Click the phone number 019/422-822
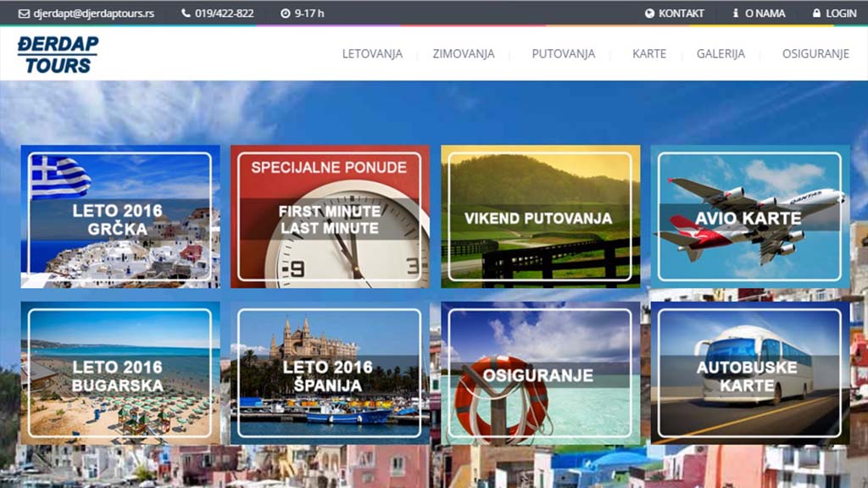Image resolution: width=868 pixels, height=488 pixels. click(224, 14)
